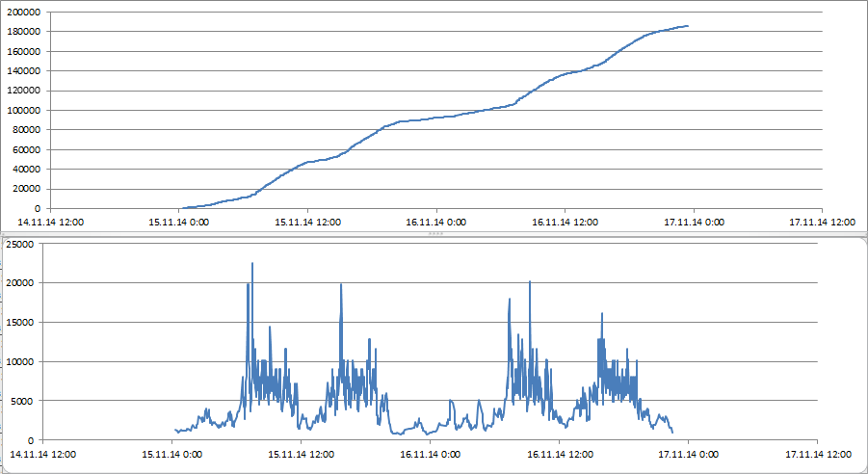This screenshot has height=474, width=868.
Task: Click the end point of the cumulative line
Action: pos(687,26)
